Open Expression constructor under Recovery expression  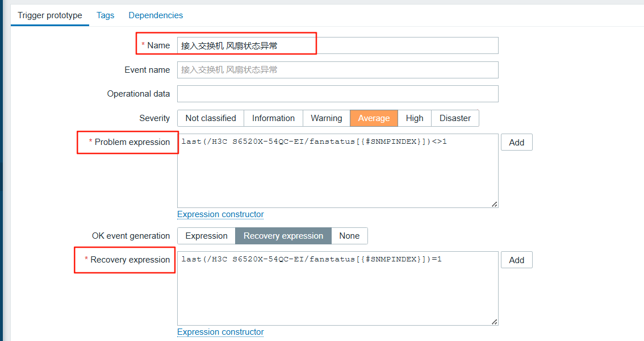click(x=220, y=332)
